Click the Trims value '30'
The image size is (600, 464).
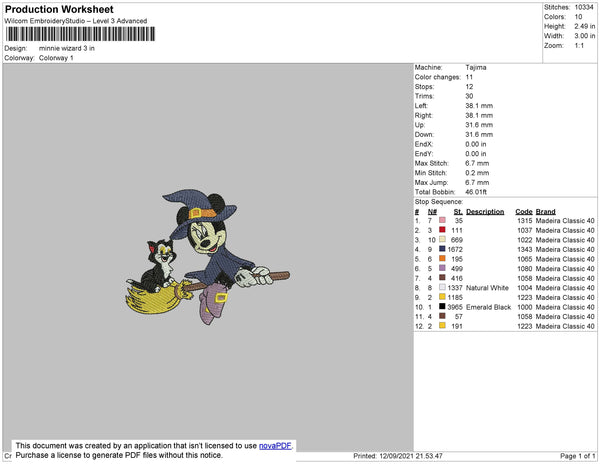click(x=469, y=96)
